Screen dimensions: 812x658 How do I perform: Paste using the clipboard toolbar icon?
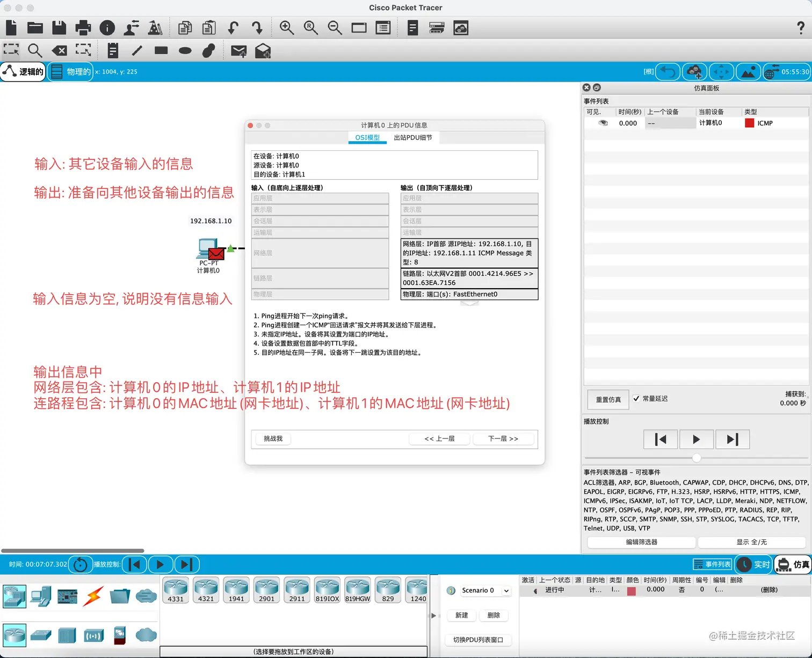(209, 27)
